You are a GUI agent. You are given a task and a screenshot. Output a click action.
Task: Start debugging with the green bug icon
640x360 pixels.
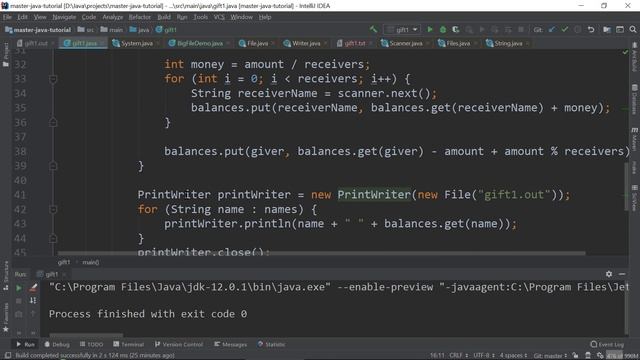tap(443, 29)
